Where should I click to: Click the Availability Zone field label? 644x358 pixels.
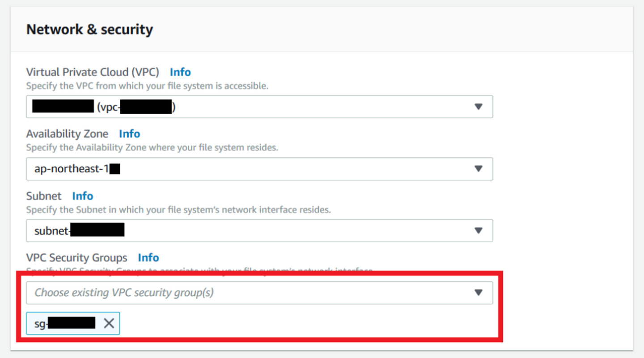pos(67,134)
